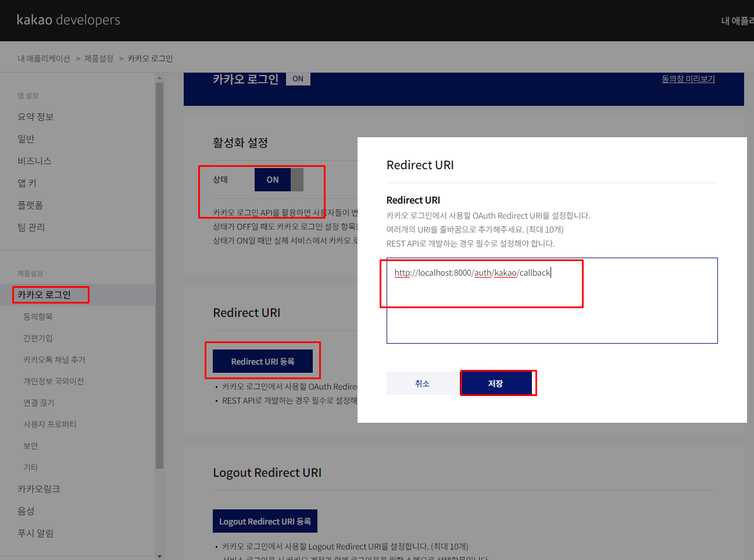Go to 제품설정 breadcrumb
Screen dimensions: 754x560
99,59
